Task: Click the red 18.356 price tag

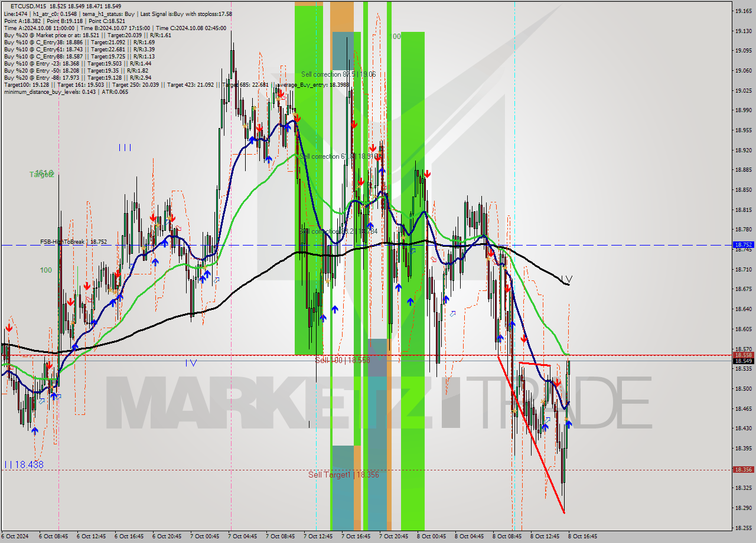Action: pyautogui.click(x=743, y=470)
